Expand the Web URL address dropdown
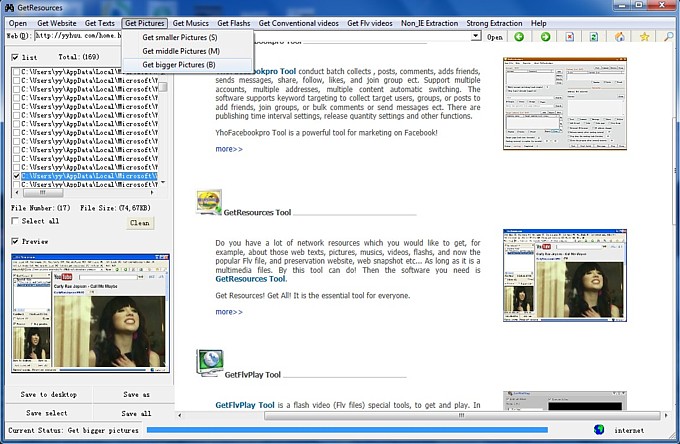This screenshot has height=444, width=680. pos(477,37)
